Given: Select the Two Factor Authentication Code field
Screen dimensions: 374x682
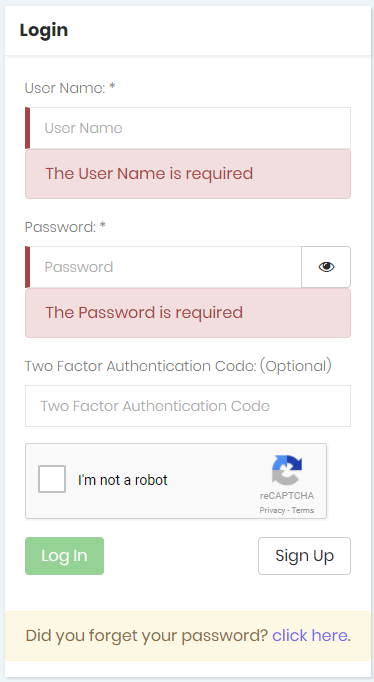Looking at the screenshot, I should [188, 406].
